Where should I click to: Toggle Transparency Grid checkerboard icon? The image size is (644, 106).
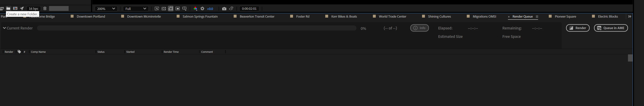pyautogui.click(x=164, y=8)
